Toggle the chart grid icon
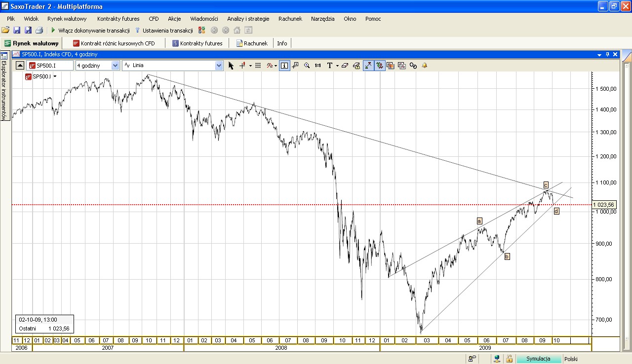The width and height of the screenshot is (632, 364). [258, 65]
